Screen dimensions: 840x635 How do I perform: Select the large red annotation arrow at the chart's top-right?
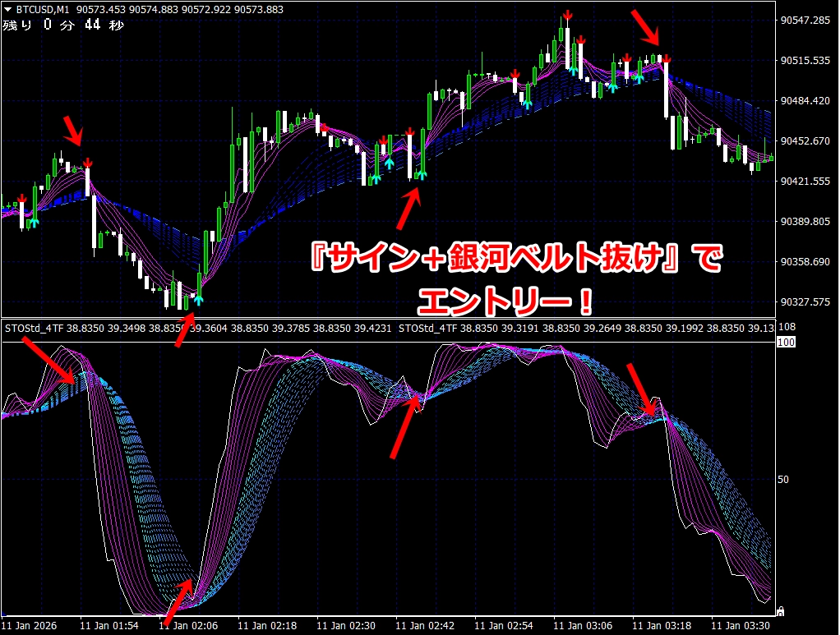point(645,26)
